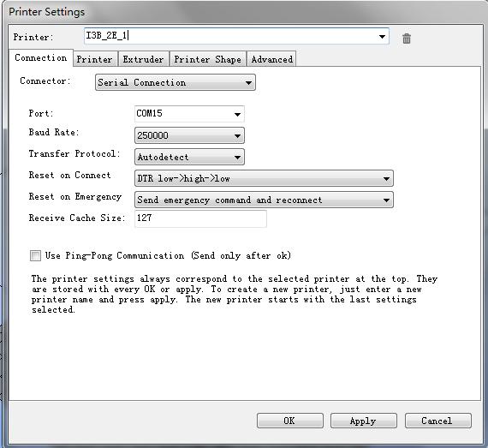488x448 pixels.
Task: Click the Printer Settings title bar
Action: [x=244, y=12]
